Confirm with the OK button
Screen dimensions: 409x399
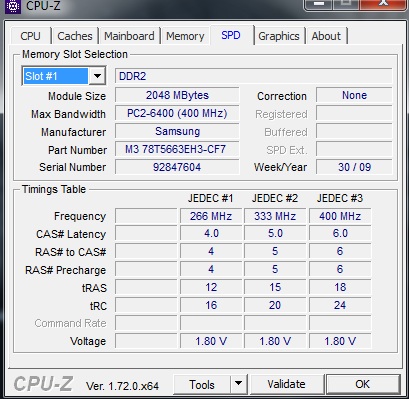362,384
